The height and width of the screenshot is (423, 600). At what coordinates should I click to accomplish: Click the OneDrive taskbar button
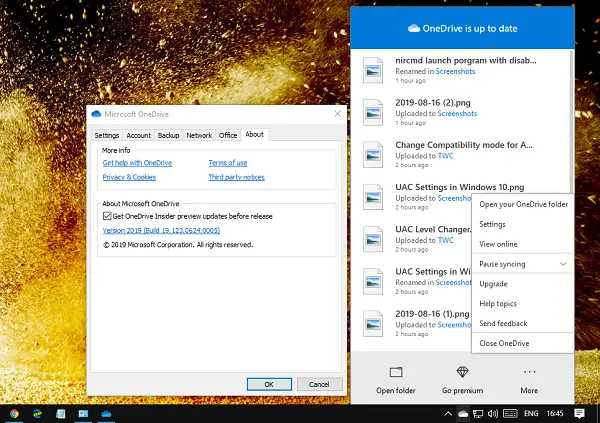point(106,414)
